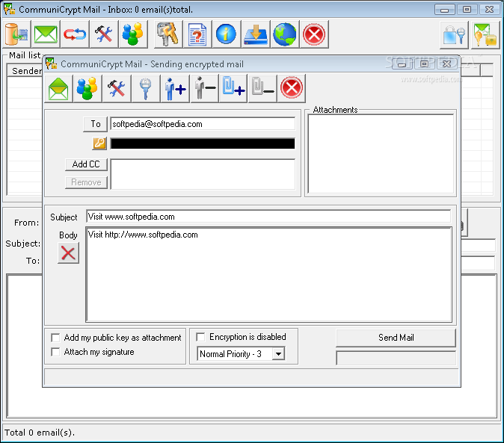This screenshot has width=504, height=443.
Task: Add recipient with person-plus icon
Action: coord(175,88)
